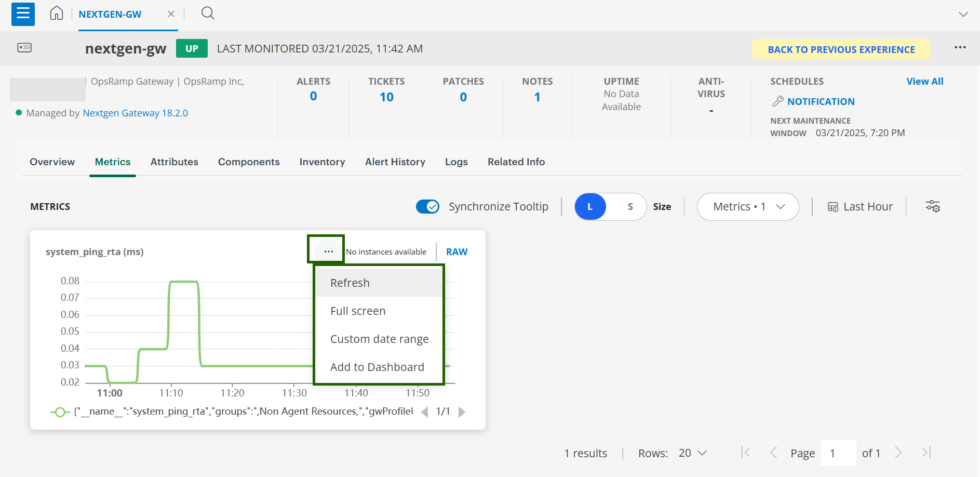Click Back To Previous Experience button
This screenshot has height=477, width=980.
pos(841,49)
